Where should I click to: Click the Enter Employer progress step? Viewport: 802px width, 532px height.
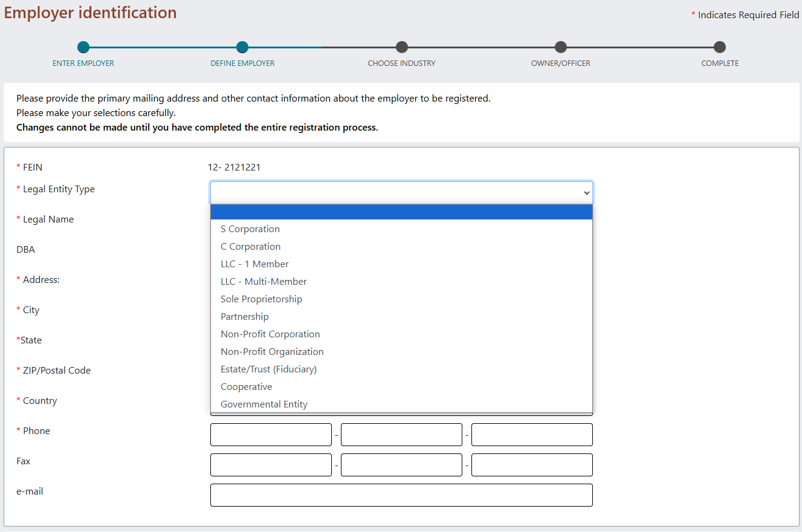click(x=83, y=47)
